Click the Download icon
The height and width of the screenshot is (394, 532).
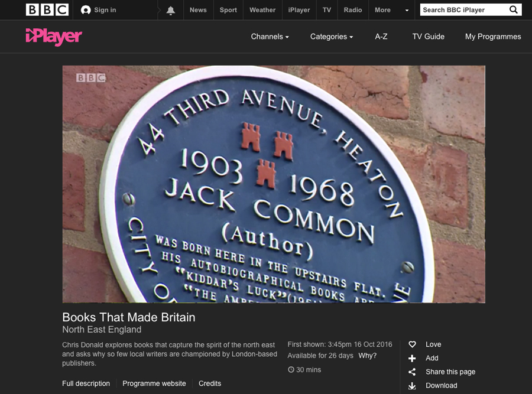point(411,385)
